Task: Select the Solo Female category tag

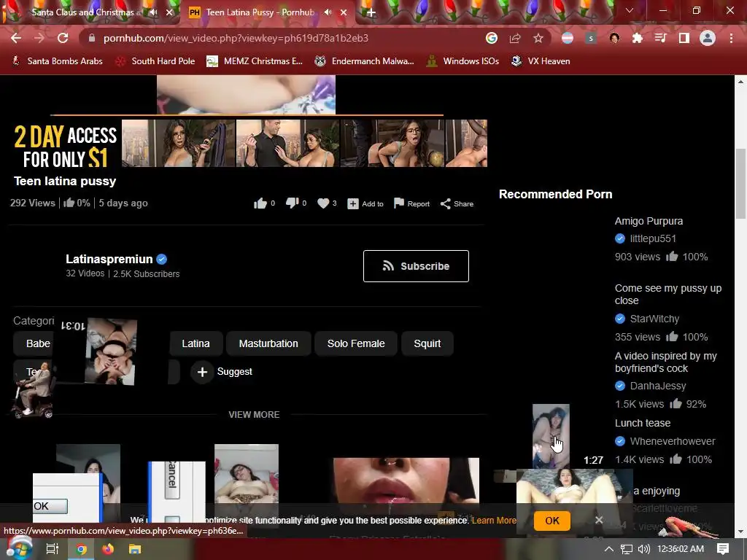Action: 356,343
